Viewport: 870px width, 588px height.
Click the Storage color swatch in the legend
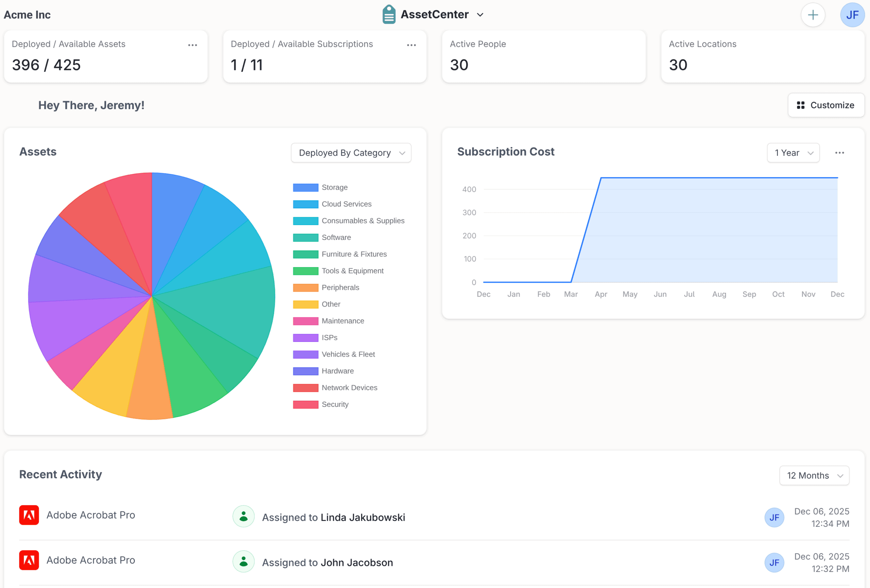[x=305, y=187]
